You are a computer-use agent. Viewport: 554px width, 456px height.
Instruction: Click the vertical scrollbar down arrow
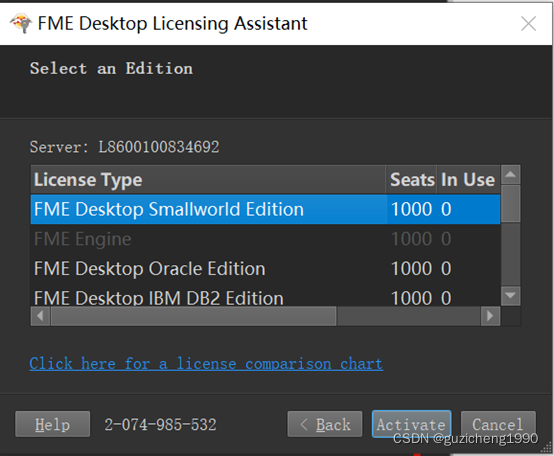coord(511,296)
